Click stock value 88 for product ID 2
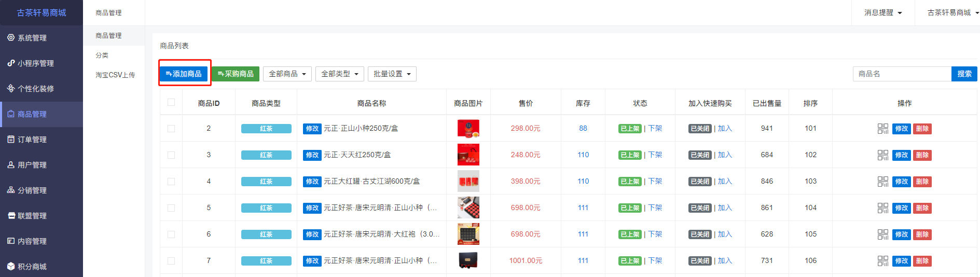The image size is (980, 277). (583, 128)
